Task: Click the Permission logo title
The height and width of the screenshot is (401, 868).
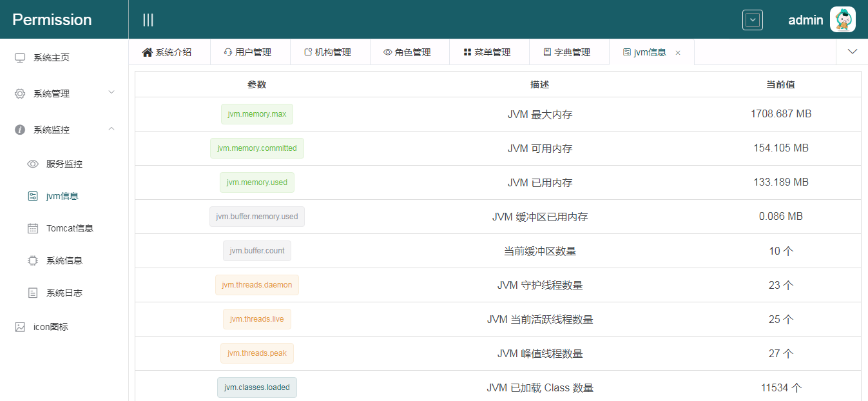Action: [x=52, y=20]
